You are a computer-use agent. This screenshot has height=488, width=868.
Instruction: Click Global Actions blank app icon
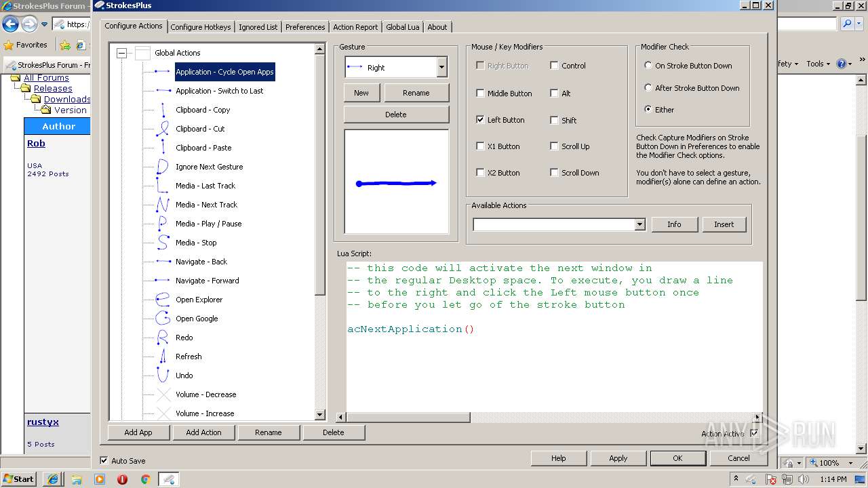tap(142, 53)
